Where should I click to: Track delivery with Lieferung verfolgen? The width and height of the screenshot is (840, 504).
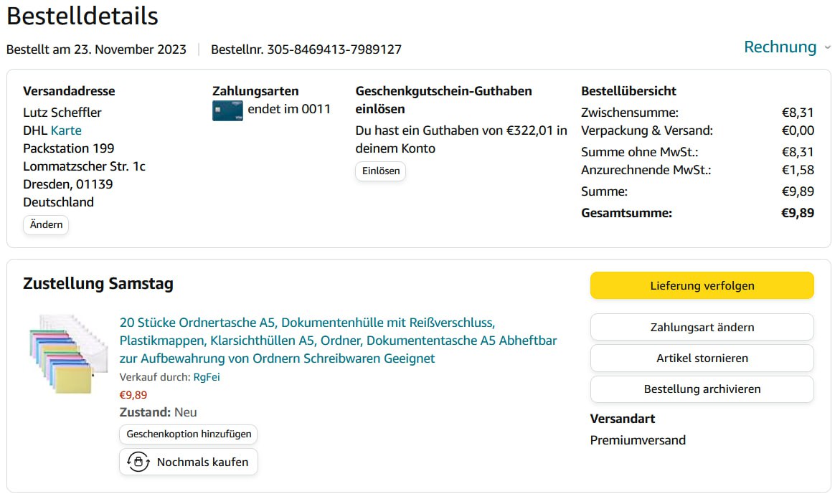(x=702, y=285)
